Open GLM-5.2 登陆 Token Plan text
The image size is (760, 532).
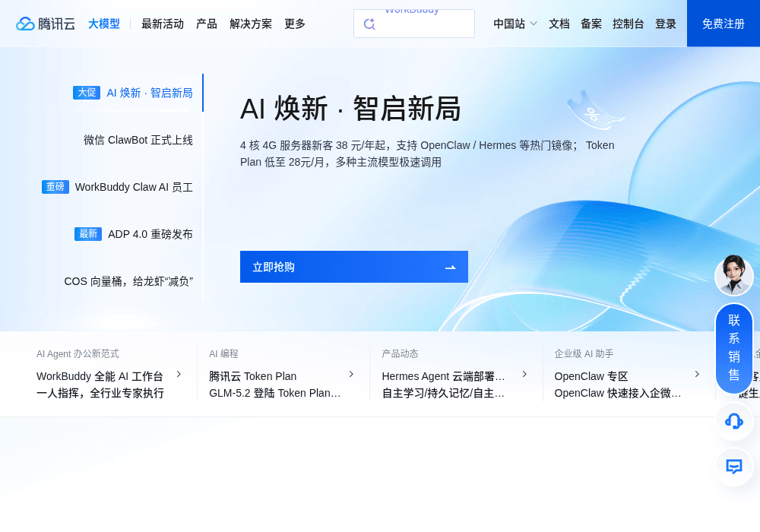point(275,393)
